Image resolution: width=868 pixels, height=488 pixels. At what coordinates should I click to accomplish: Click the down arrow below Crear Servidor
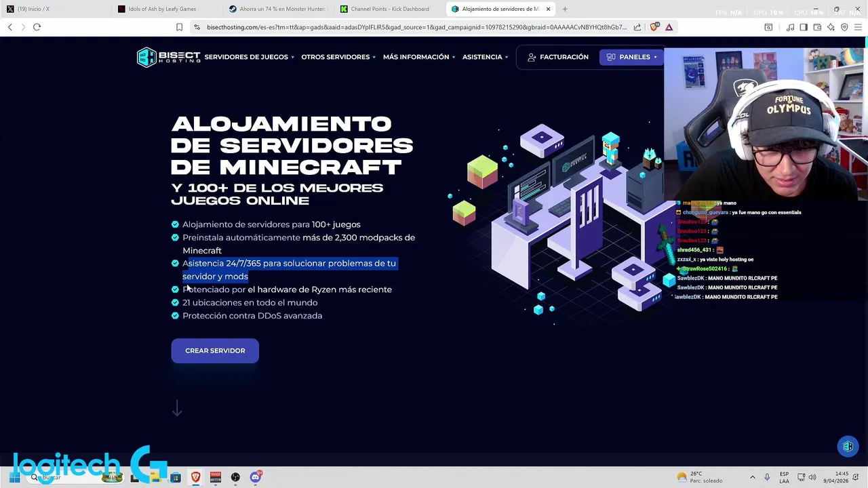177,408
